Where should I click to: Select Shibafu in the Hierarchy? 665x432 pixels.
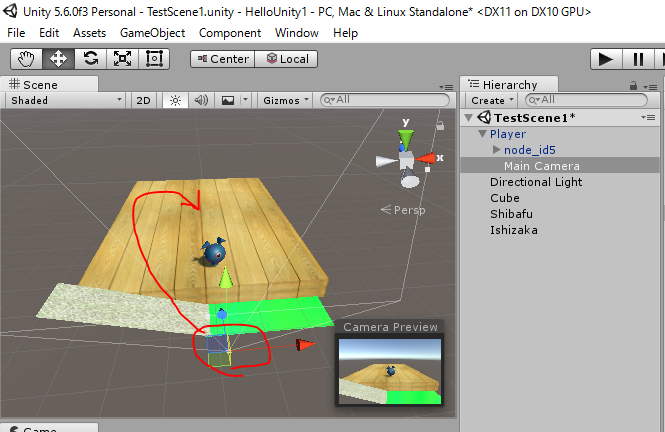point(511,214)
